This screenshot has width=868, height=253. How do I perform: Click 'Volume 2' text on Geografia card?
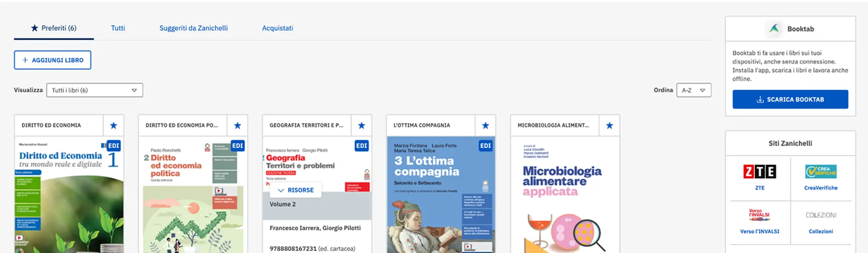(x=283, y=204)
